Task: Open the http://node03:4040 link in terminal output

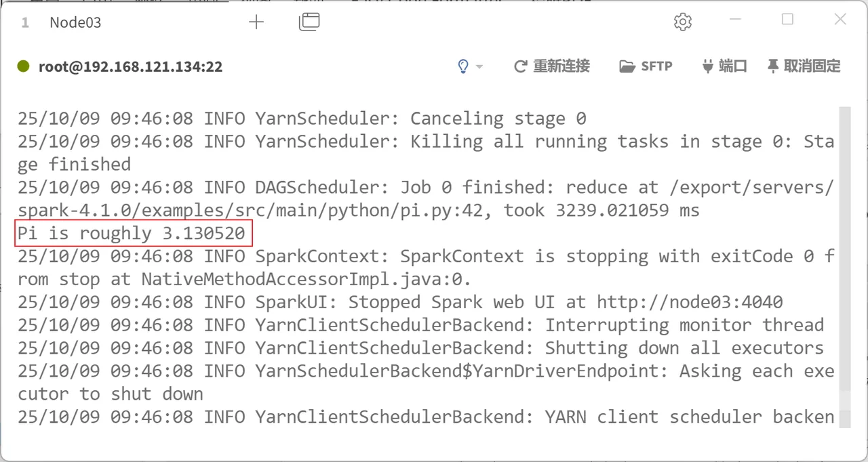Action: 690,302
